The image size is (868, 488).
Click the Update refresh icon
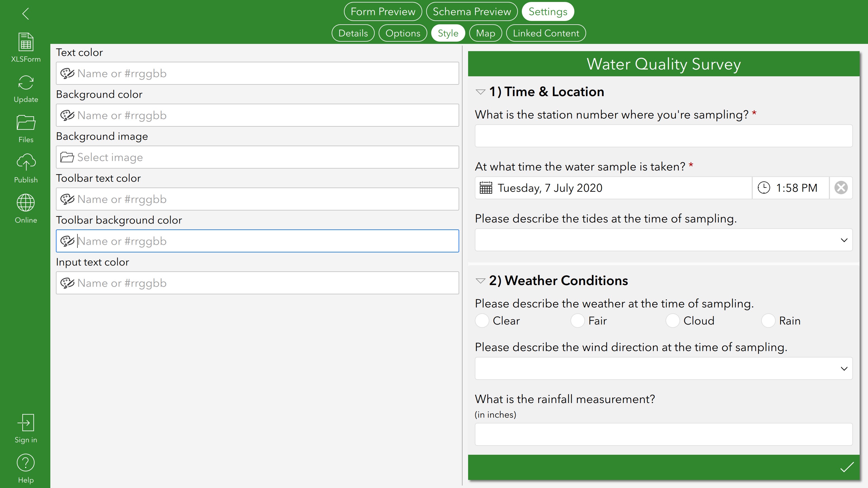tap(26, 82)
